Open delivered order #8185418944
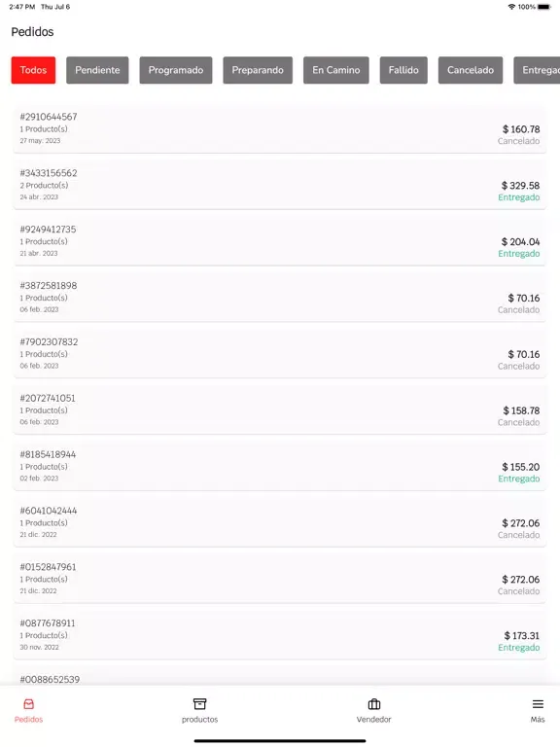The height and width of the screenshot is (747, 560). tap(280, 467)
